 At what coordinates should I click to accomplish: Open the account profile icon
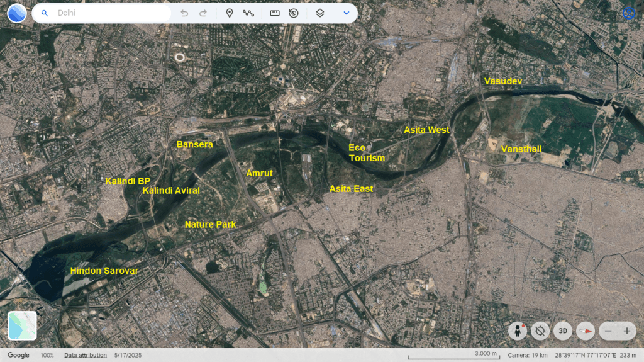628,13
